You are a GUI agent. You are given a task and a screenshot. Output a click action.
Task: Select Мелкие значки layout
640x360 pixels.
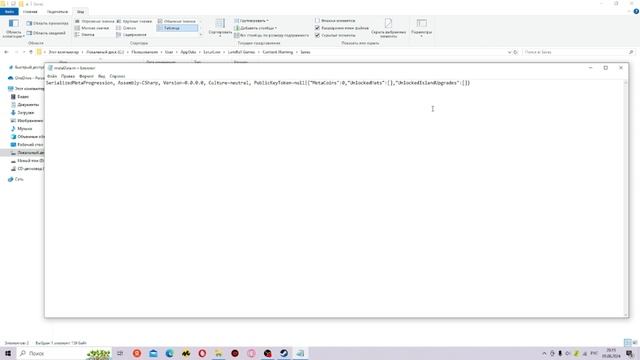[x=92, y=28]
